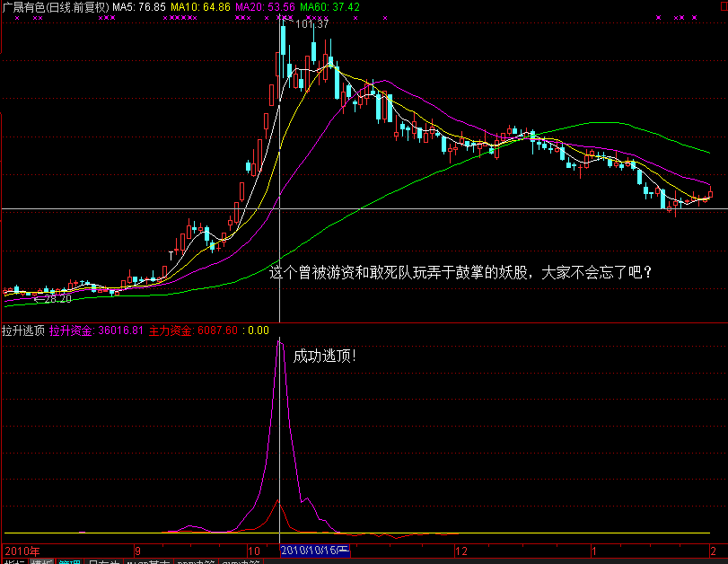Select the MA10: 64.86 indicator label
Image resolution: width=728 pixels, height=564 pixels.
(200, 7)
